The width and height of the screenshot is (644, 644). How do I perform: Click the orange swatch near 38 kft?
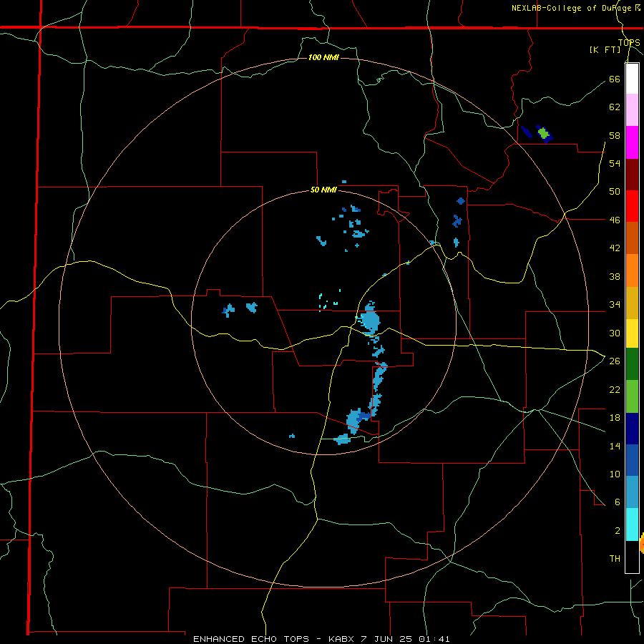pyautogui.click(x=632, y=270)
